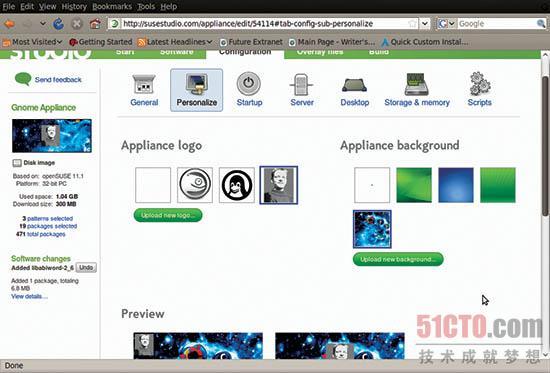Undo the added libabiword package
The width and height of the screenshot is (550, 373).
[86, 268]
